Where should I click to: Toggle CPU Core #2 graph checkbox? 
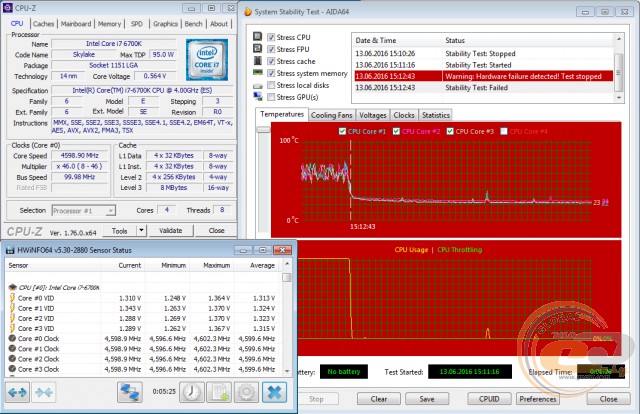click(396, 131)
